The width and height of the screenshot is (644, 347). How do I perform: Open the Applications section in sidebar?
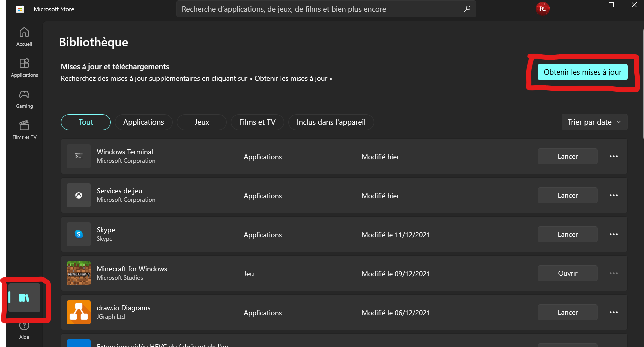[24, 68]
